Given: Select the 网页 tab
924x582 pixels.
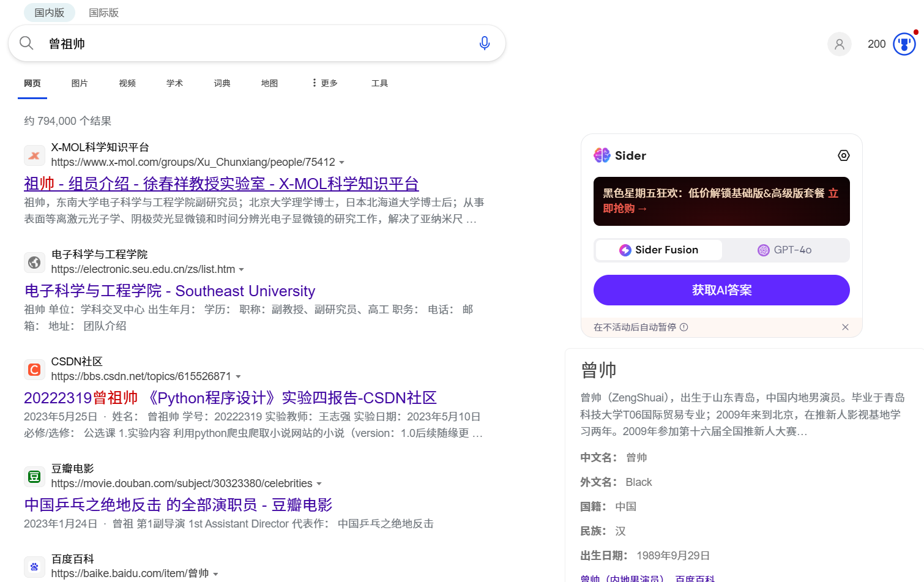Looking at the screenshot, I should coord(32,83).
